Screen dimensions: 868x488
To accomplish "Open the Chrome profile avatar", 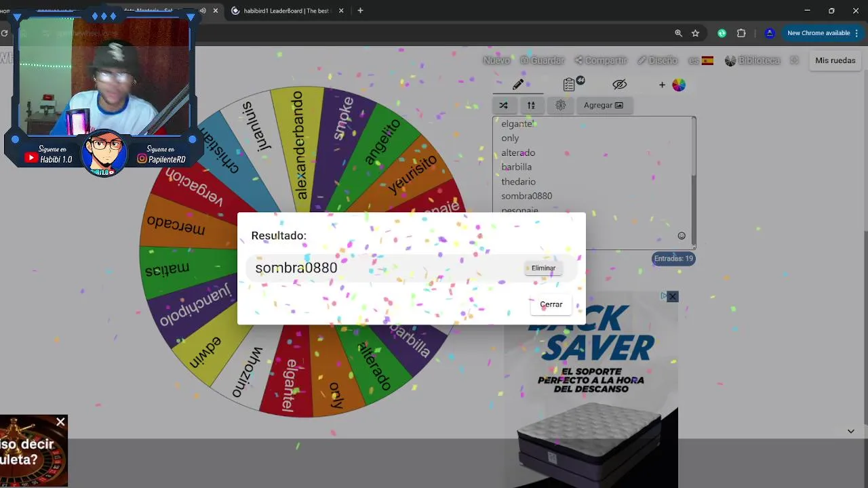I will (769, 33).
